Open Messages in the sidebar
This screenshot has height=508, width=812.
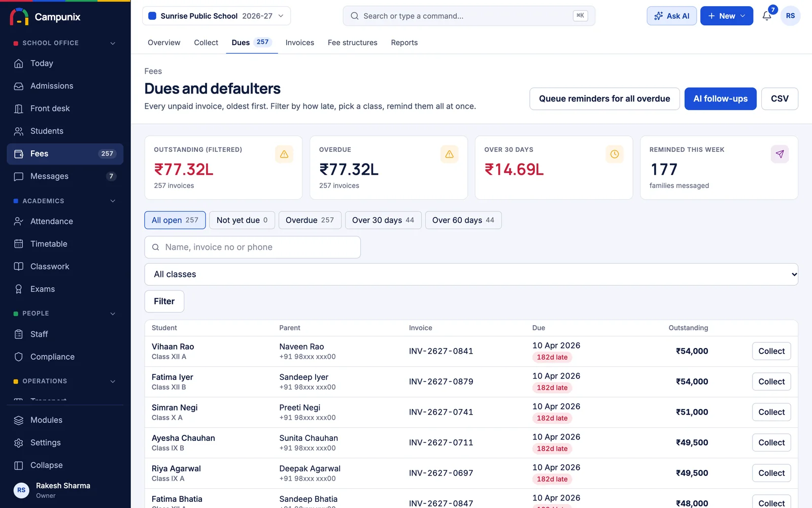(65, 176)
